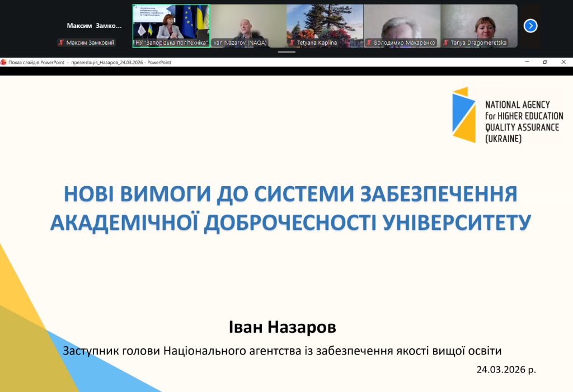Select the НУ "Запорізька політехніка" video thumbnail
Viewport: 573px width, 392px height.
(171, 22)
